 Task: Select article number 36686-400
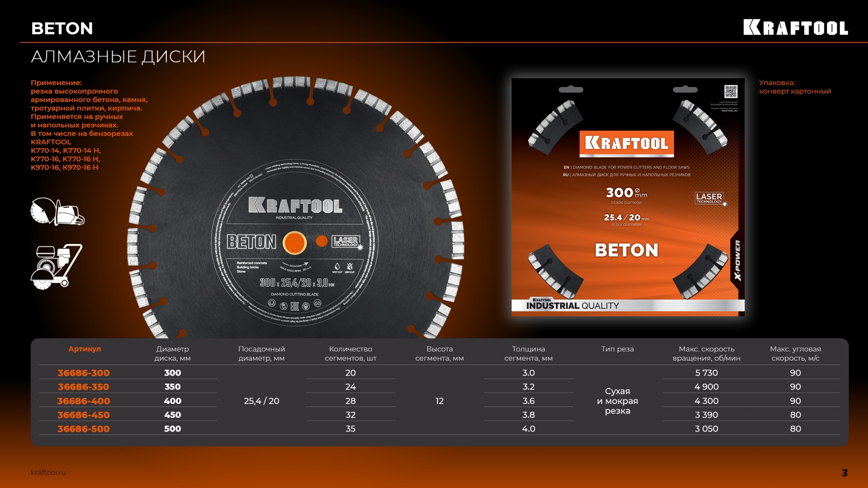[84, 401]
